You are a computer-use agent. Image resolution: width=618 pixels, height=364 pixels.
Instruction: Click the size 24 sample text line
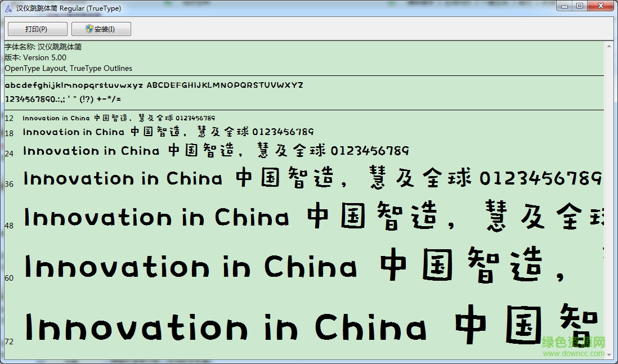point(216,150)
